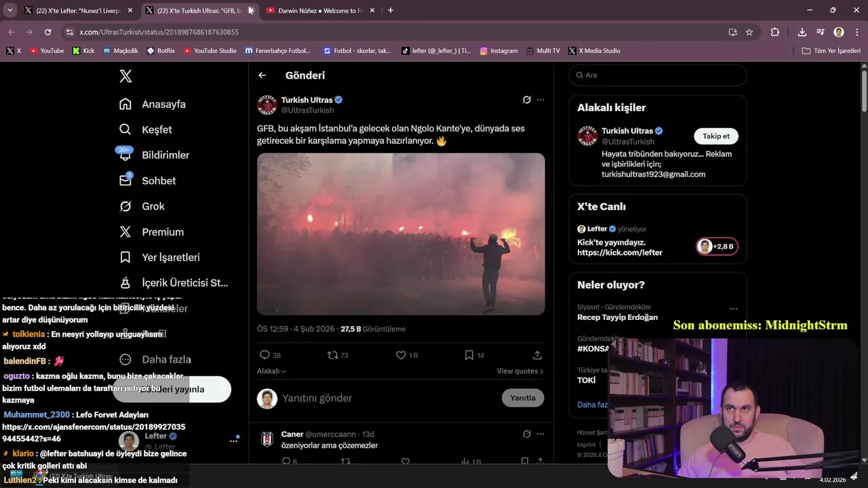
Task: Focus Yanıtını gönder reply field
Action: coord(387,398)
